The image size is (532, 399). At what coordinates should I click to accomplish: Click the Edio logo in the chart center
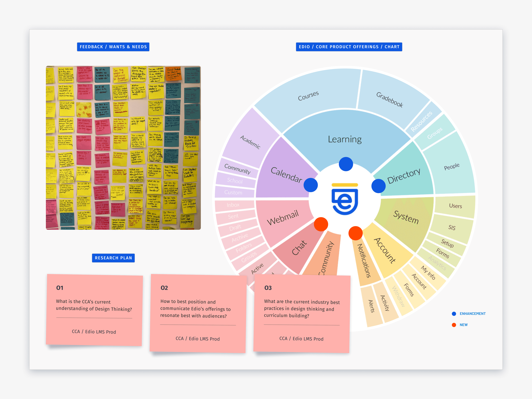point(345,199)
